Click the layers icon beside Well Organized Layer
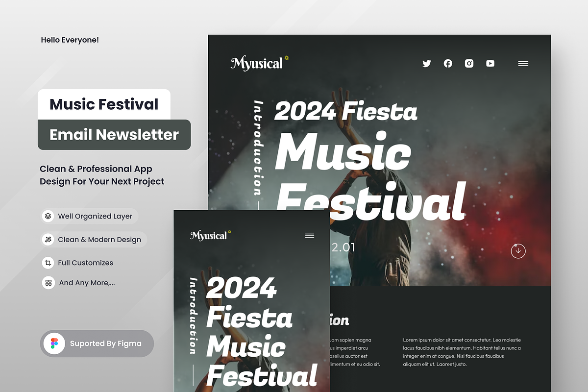The height and width of the screenshot is (392, 588). (48, 216)
